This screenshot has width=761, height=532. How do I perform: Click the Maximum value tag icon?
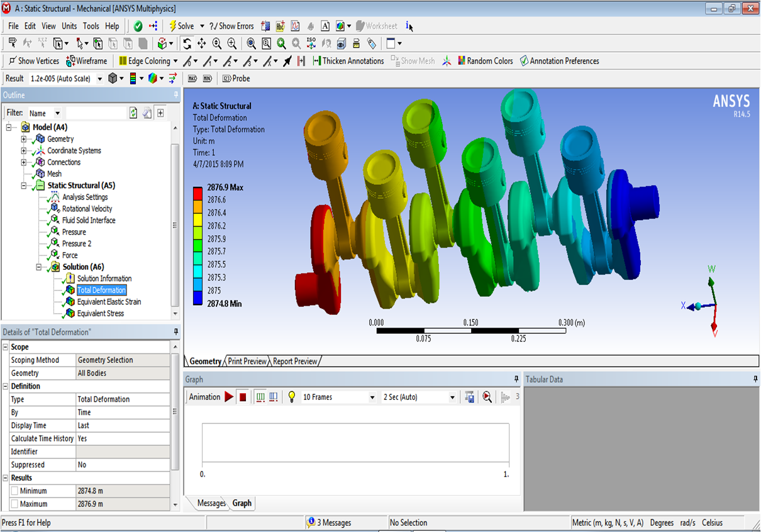pyautogui.click(x=193, y=79)
